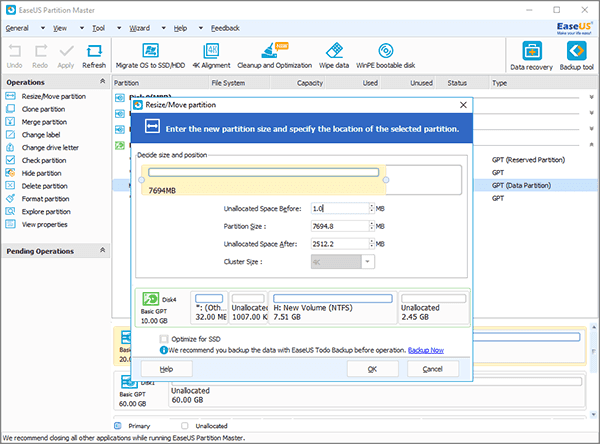600x444 pixels.
Task: Collapse the Pending Operations panel
Action: (102, 250)
